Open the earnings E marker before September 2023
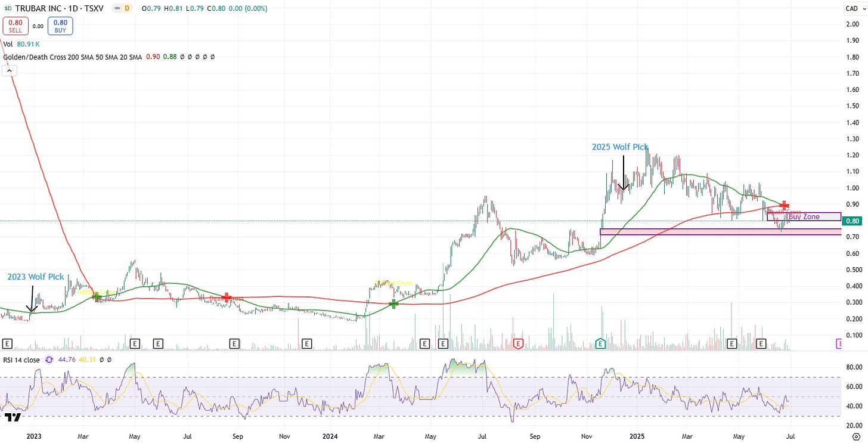Screen dimensions: 868x443 (234, 343)
